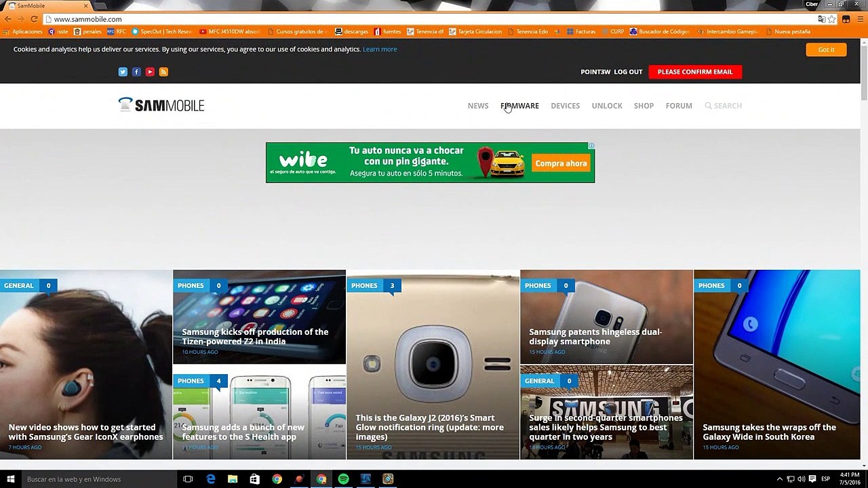Click Compra ahora on the Wibe ad
This screenshot has width=868, height=488.
coord(561,163)
